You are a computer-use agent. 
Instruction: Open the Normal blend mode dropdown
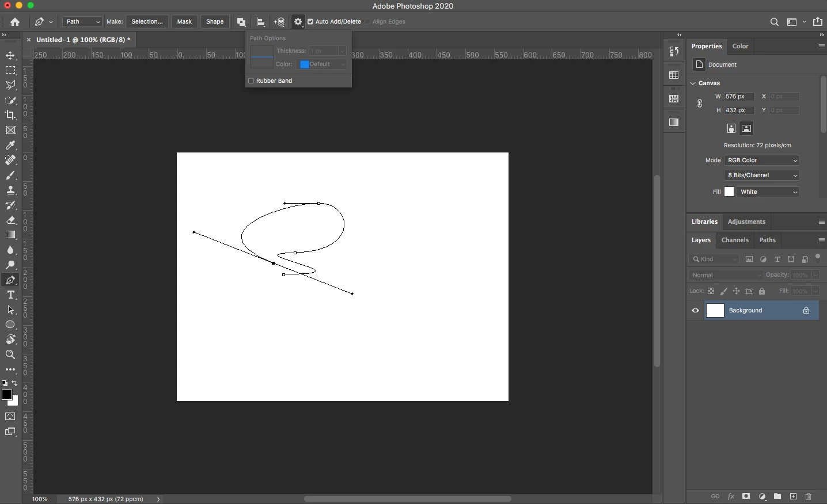pos(726,276)
